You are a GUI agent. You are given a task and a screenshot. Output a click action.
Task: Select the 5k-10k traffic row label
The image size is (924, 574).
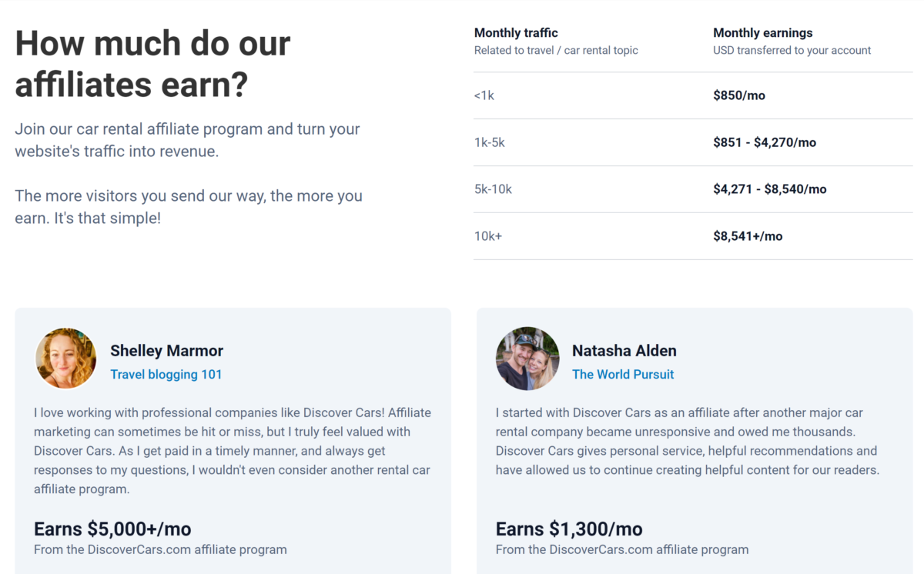tap(493, 189)
